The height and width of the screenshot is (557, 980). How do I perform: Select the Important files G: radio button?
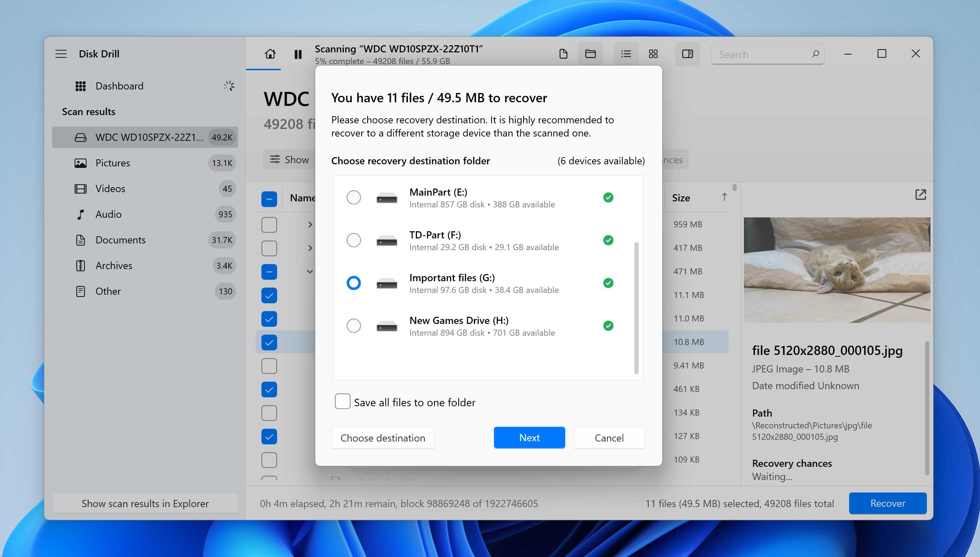coord(353,283)
